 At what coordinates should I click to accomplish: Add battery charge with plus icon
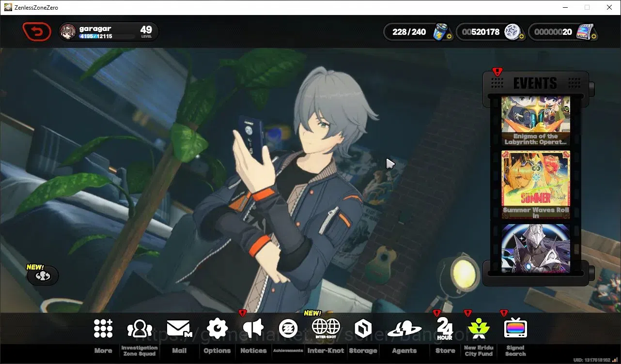[x=449, y=36]
